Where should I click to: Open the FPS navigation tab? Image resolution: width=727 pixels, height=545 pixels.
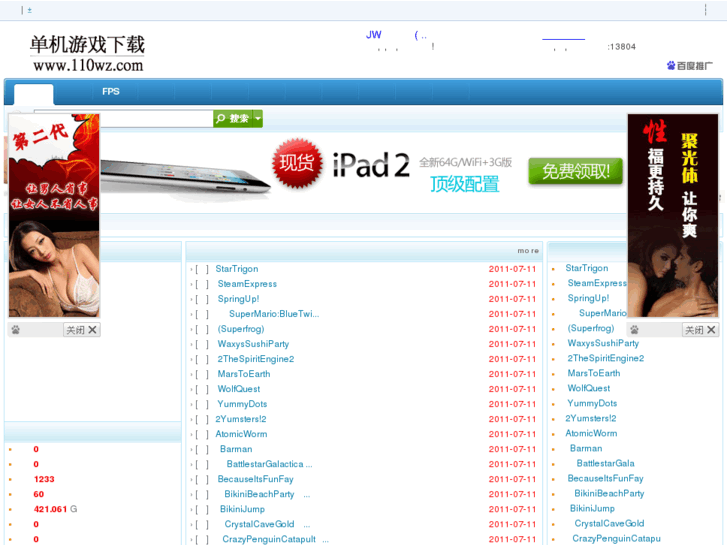[x=111, y=91]
